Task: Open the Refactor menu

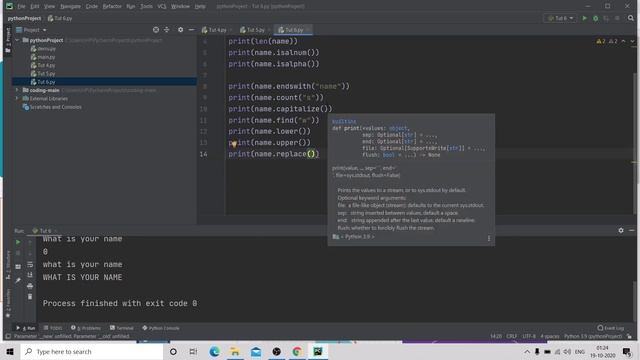Action: [x=112, y=6]
